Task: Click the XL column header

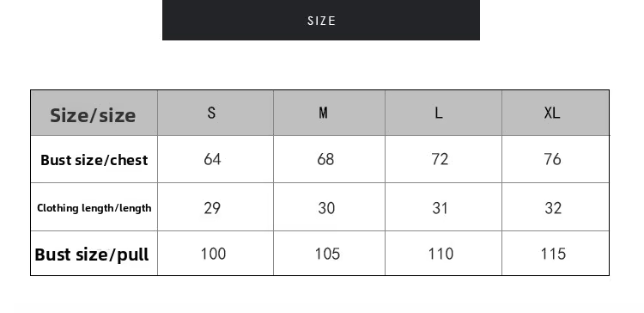Action: coord(556,113)
